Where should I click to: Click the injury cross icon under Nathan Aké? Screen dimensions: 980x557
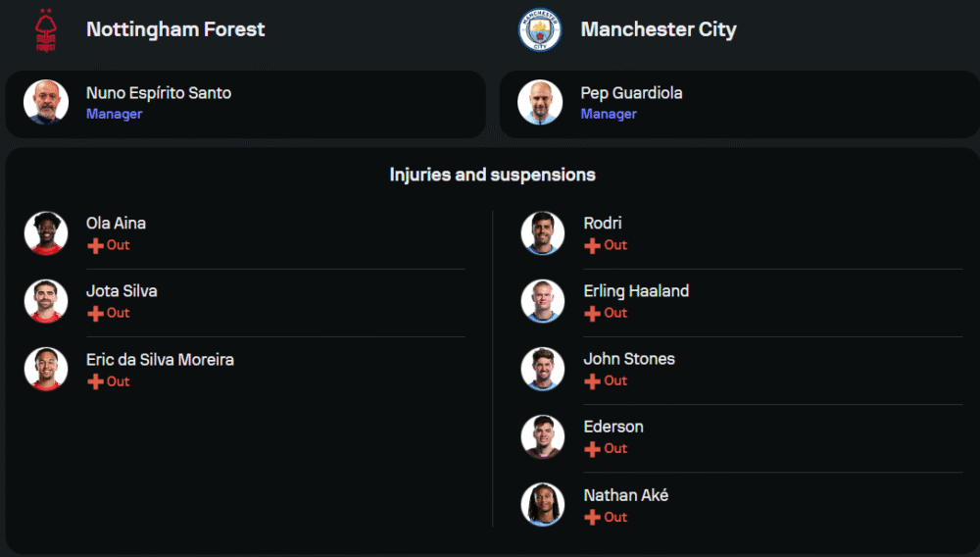click(x=592, y=518)
